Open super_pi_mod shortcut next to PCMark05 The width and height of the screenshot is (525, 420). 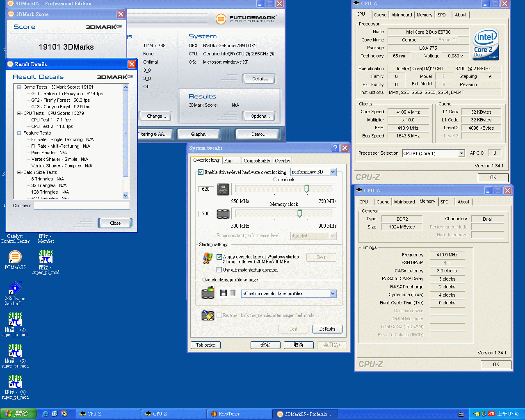(46, 262)
